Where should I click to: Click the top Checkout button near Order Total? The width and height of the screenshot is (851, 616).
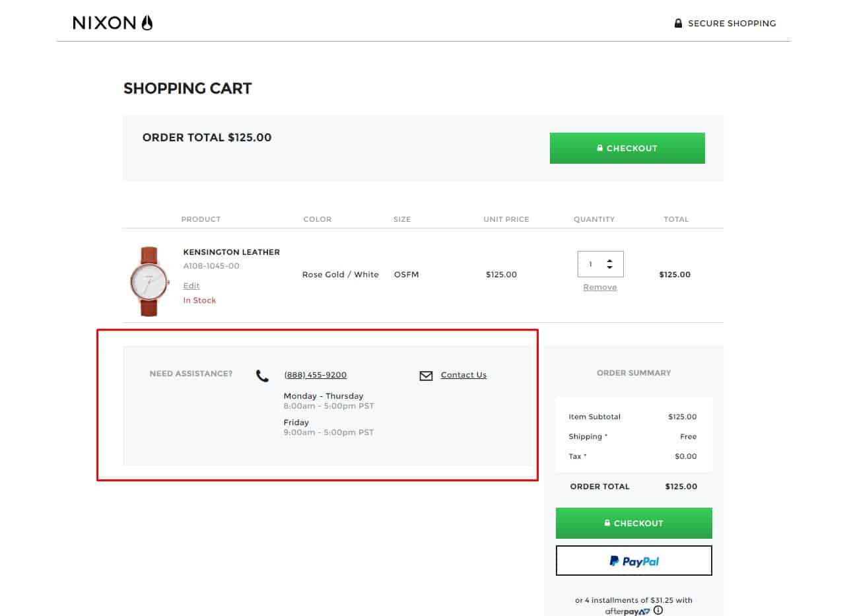coord(627,148)
